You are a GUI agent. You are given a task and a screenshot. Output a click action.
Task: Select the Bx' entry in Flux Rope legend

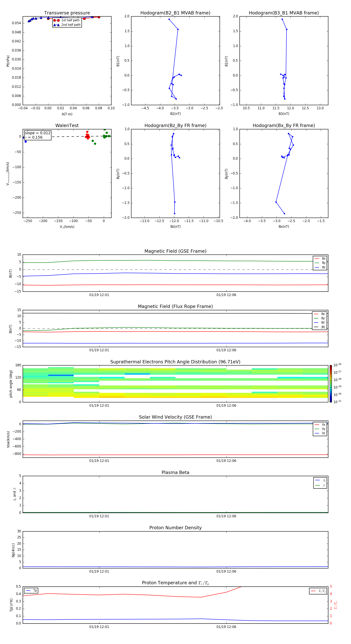coord(320,314)
